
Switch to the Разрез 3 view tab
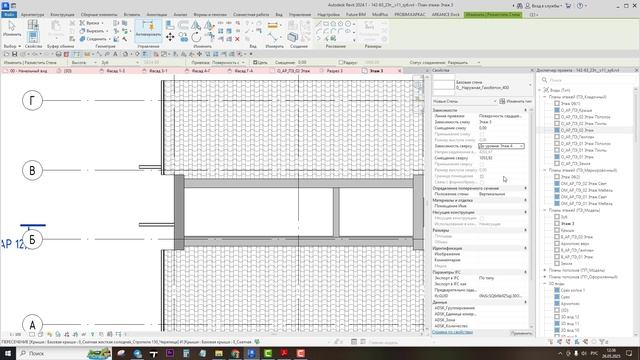pyautogui.click(x=335, y=71)
